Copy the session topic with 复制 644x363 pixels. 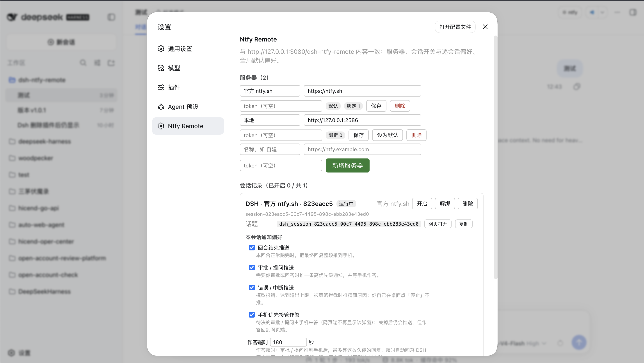[464, 224]
